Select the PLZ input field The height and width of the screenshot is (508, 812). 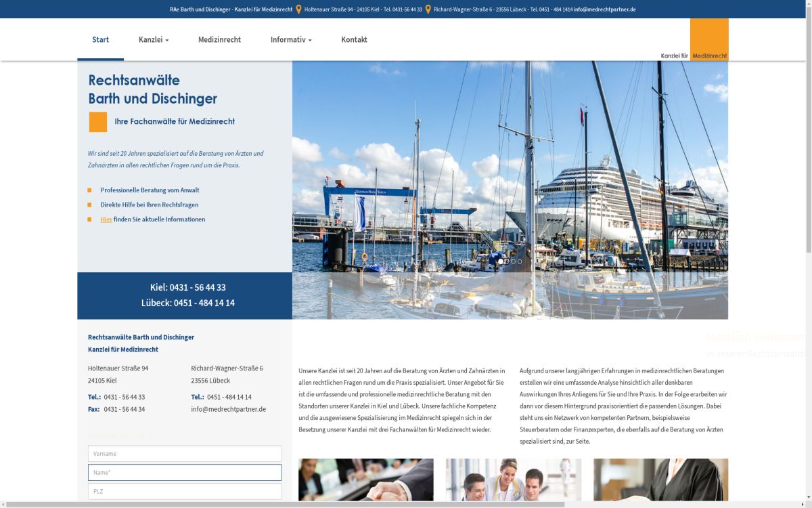184,491
